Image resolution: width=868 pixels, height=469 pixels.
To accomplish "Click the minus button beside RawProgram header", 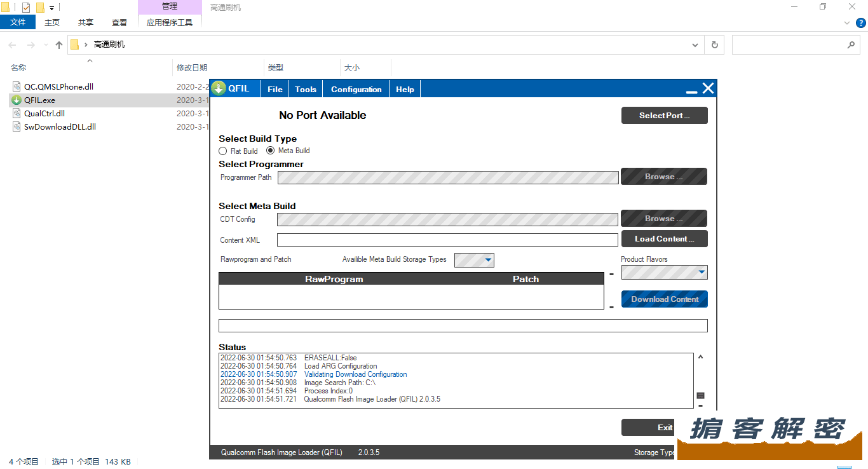I will pyautogui.click(x=611, y=275).
